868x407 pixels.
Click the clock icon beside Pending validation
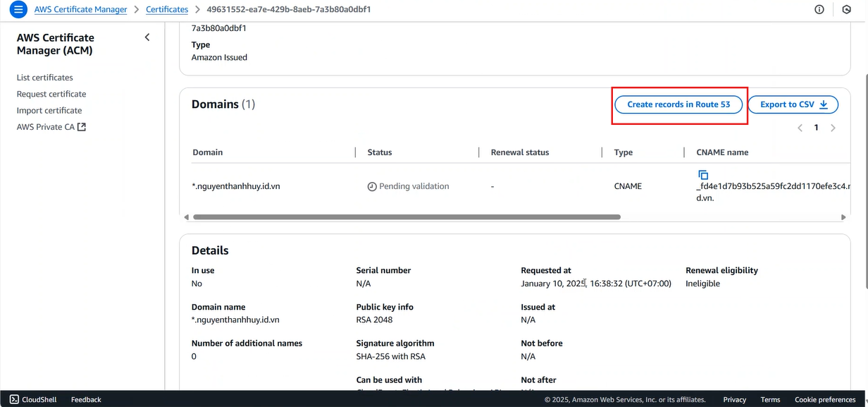point(372,187)
